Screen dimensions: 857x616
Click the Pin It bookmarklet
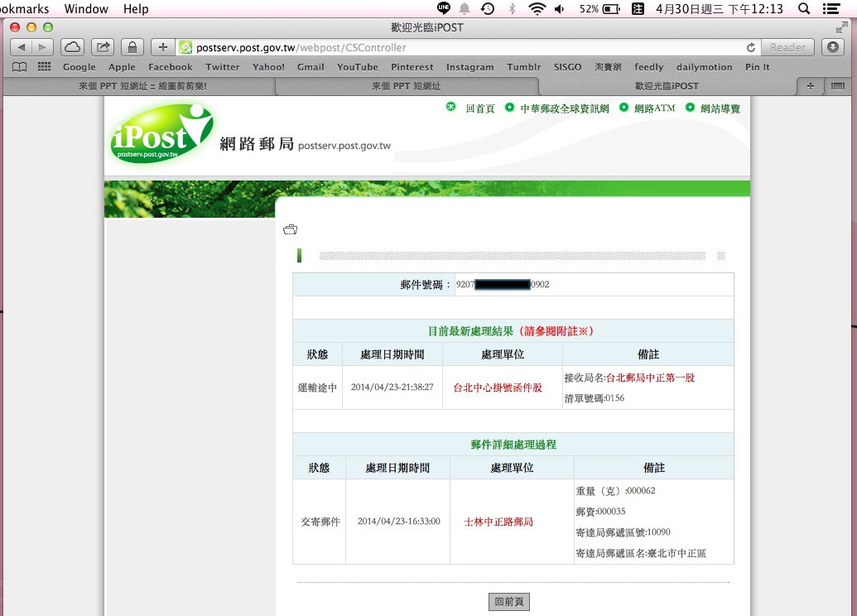tap(757, 67)
